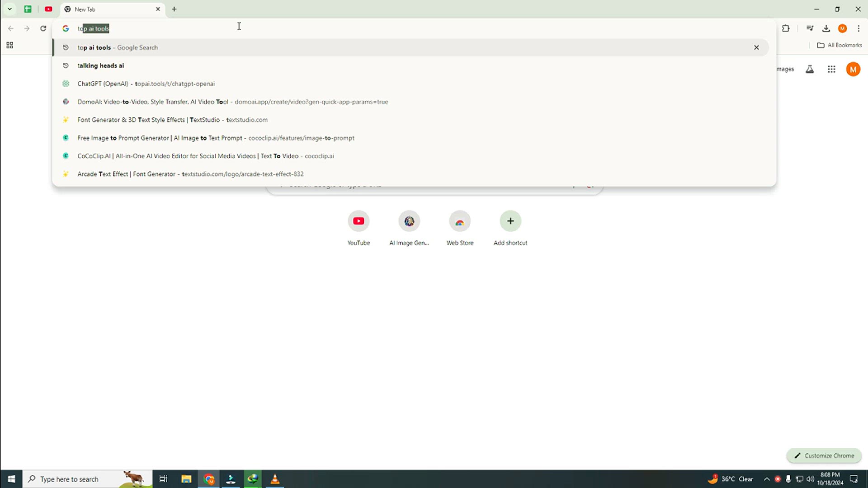Click the address bar text 'top ai tools'

click(93, 28)
